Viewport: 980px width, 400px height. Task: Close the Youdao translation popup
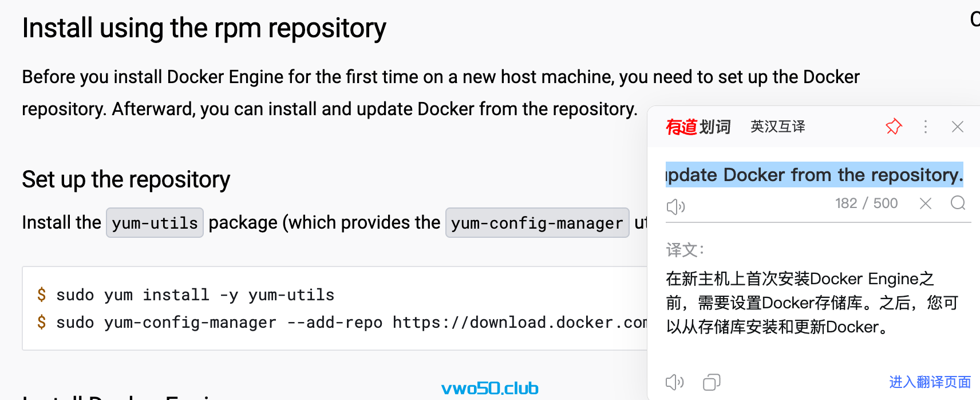pyautogui.click(x=958, y=127)
